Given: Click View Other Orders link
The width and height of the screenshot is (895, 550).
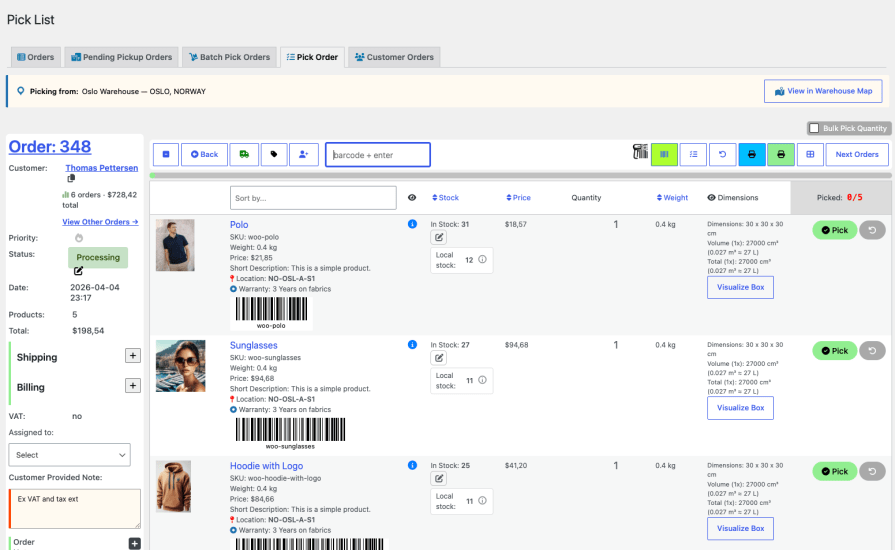Looking at the screenshot, I should (x=100, y=222).
